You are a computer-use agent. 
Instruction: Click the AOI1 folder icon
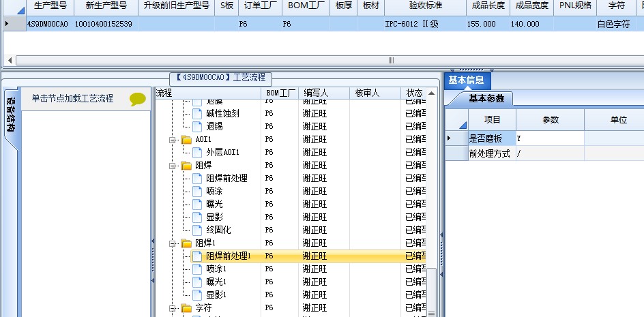tap(187, 140)
